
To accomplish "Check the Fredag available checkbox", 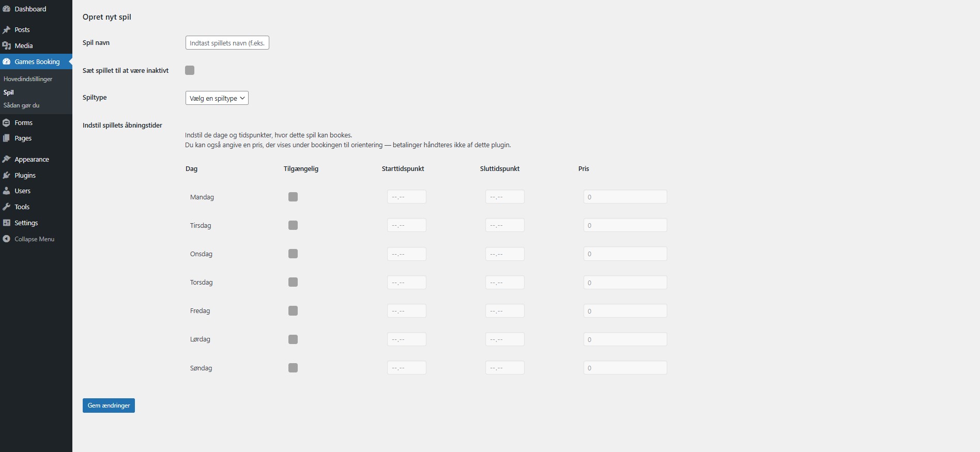I will [x=293, y=310].
